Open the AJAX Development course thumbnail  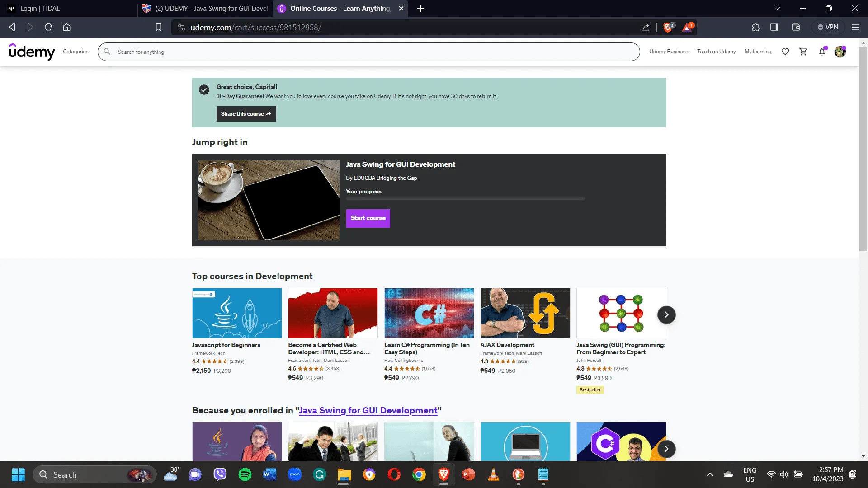point(525,313)
